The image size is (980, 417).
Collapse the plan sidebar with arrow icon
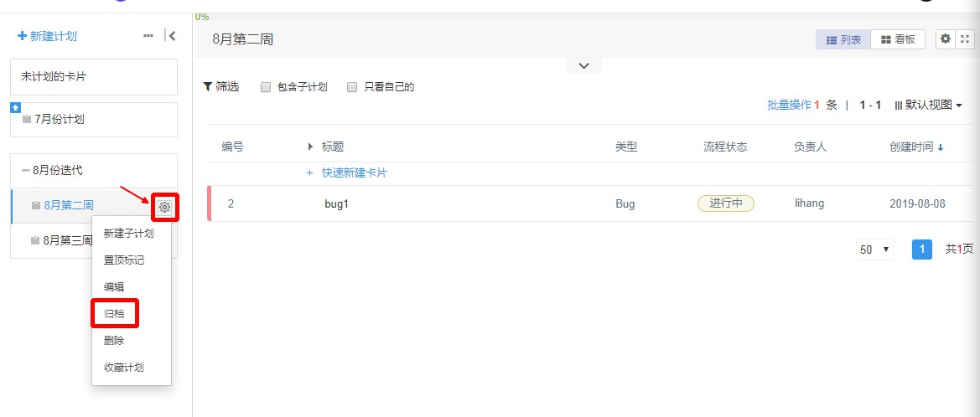point(171,35)
